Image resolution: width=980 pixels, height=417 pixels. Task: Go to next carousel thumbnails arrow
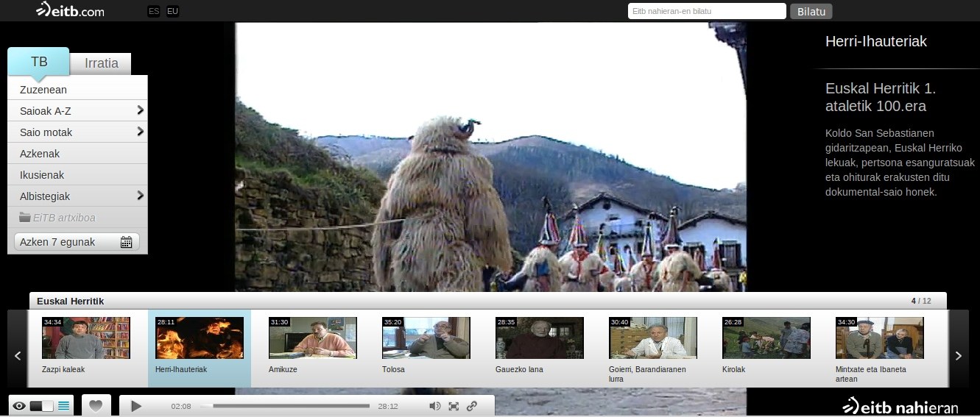[958, 356]
